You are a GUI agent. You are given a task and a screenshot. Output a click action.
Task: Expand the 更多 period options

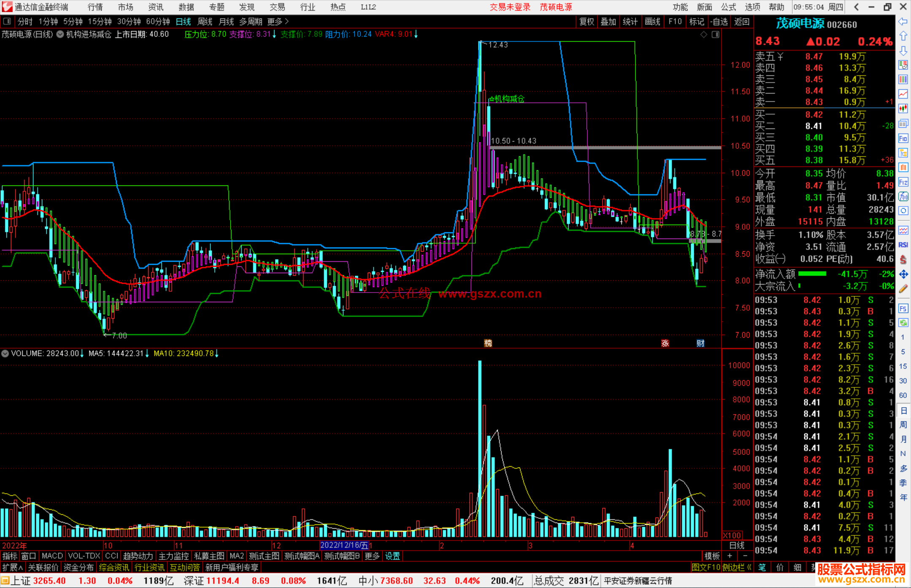(278, 21)
